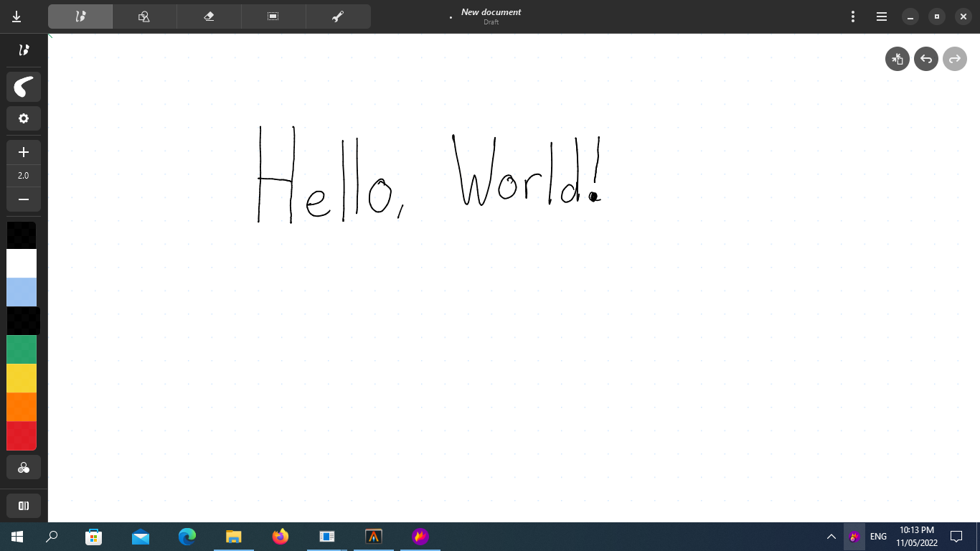Screen dimensions: 980x551
Task: Open Windows taskbar search
Action: click(52, 537)
